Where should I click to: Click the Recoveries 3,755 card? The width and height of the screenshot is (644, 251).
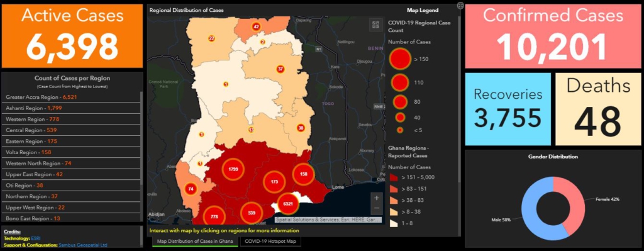(508, 109)
